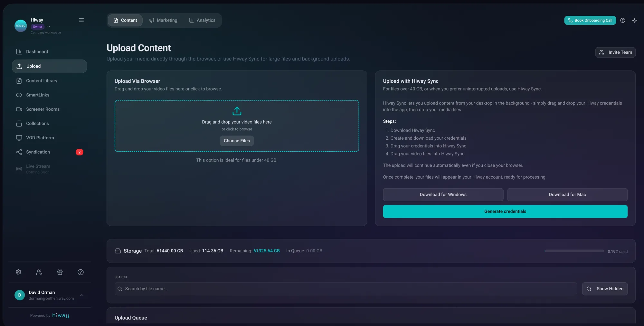Click 'This option is ideal for files under 40 GB.'
This screenshot has height=326, width=644.
click(x=237, y=160)
